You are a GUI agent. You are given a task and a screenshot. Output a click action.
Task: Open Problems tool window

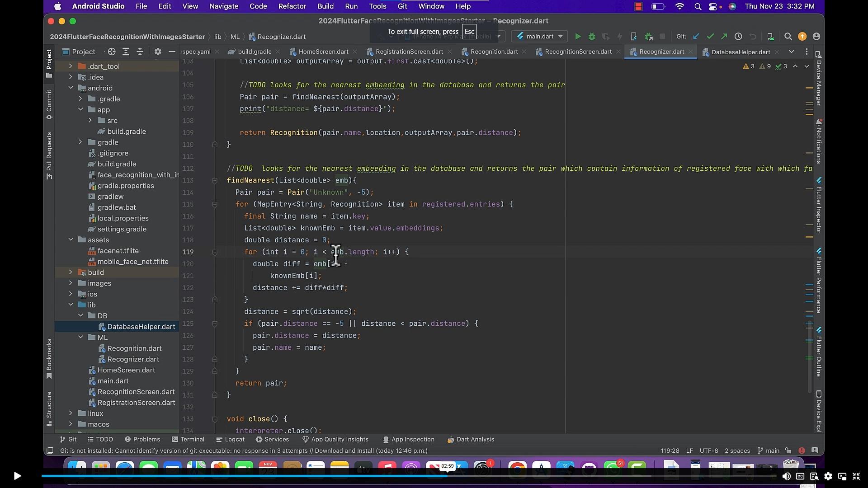click(142, 439)
